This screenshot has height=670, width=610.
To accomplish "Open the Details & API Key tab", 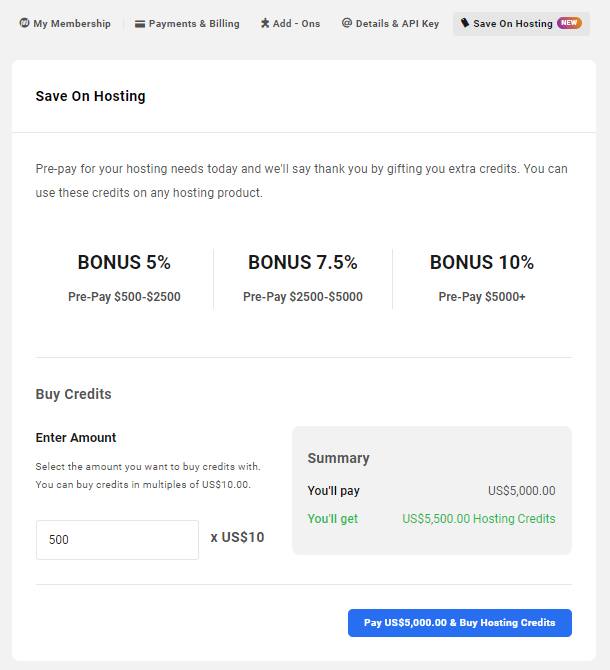I will (x=397, y=24).
